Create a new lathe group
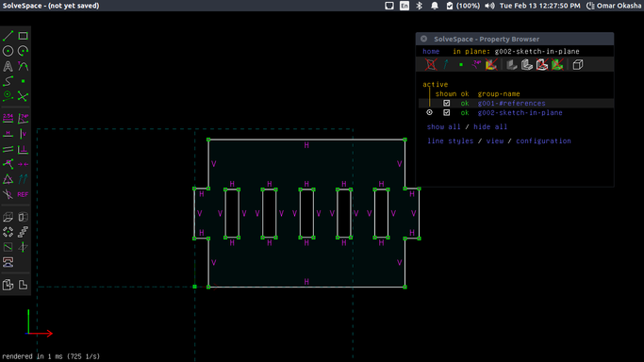Viewport: 644px width, 362px height. tap(23, 217)
